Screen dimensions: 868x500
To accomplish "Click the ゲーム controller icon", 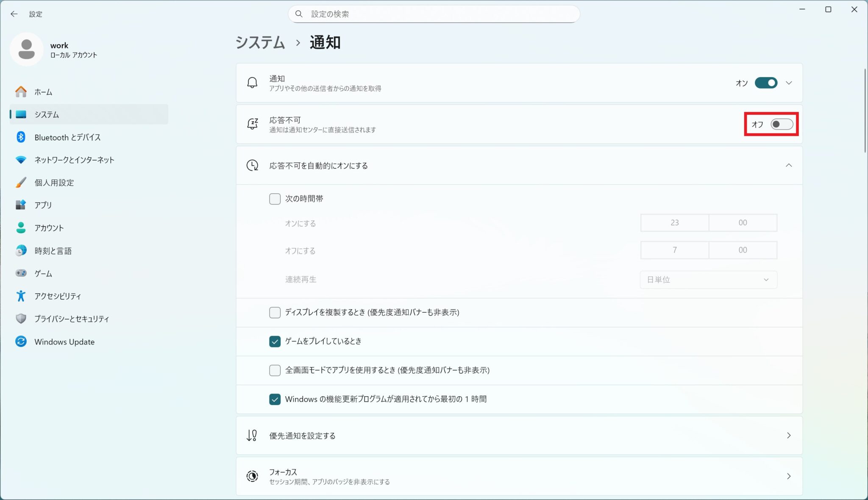I will (21, 273).
